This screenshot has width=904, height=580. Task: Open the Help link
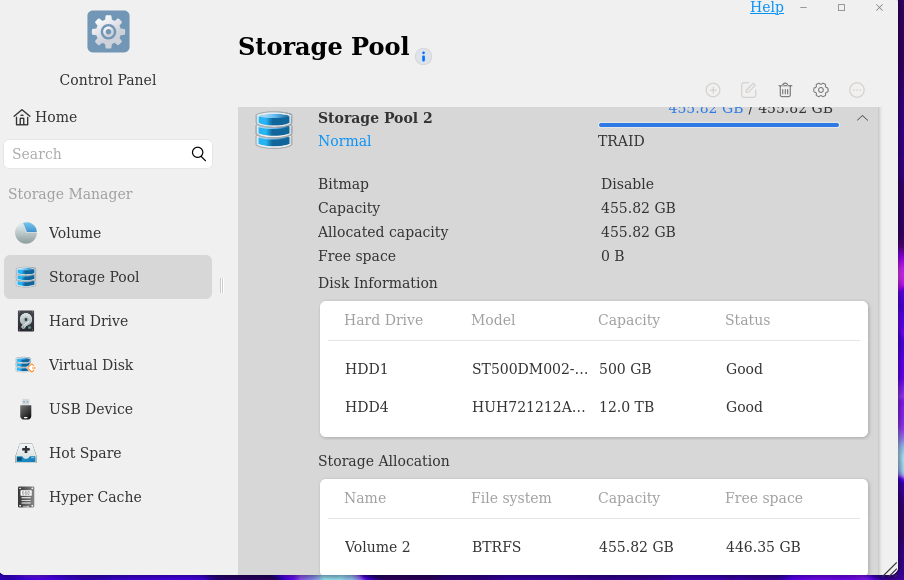pos(766,7)
